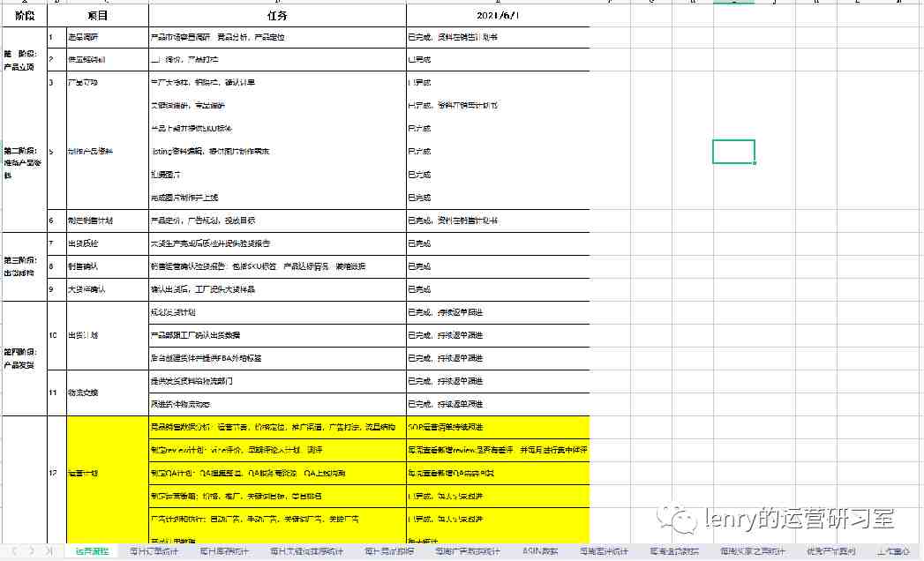
Task: Select the 已完成 status cell for 销售确认
Action: (498, 266)
